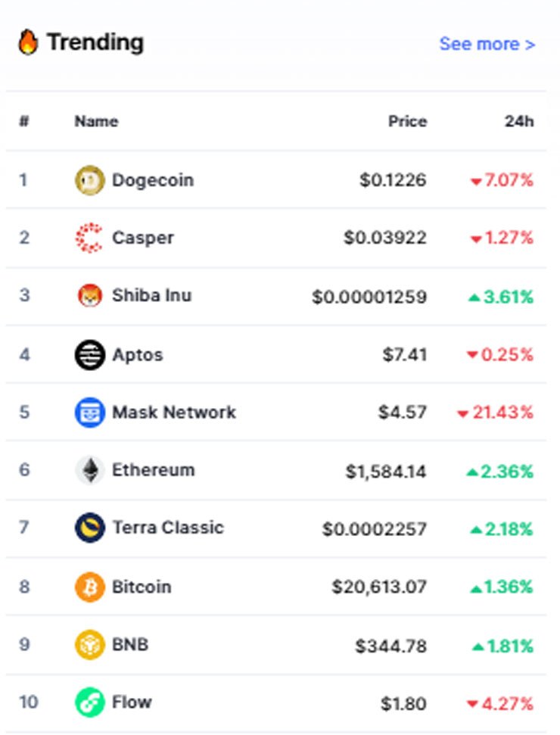Viewport: 560px width, 735px height.
Task: Open the Dogecoin name link
Action: 153,180
